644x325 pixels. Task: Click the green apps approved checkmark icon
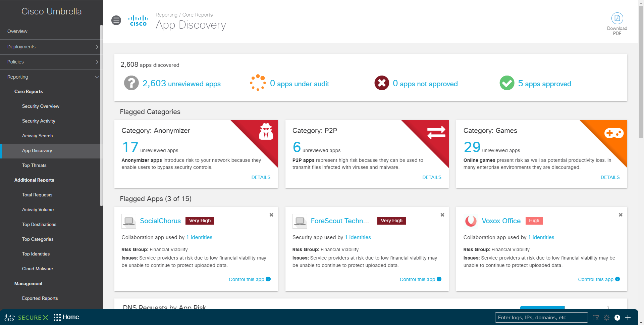[507, 83]
